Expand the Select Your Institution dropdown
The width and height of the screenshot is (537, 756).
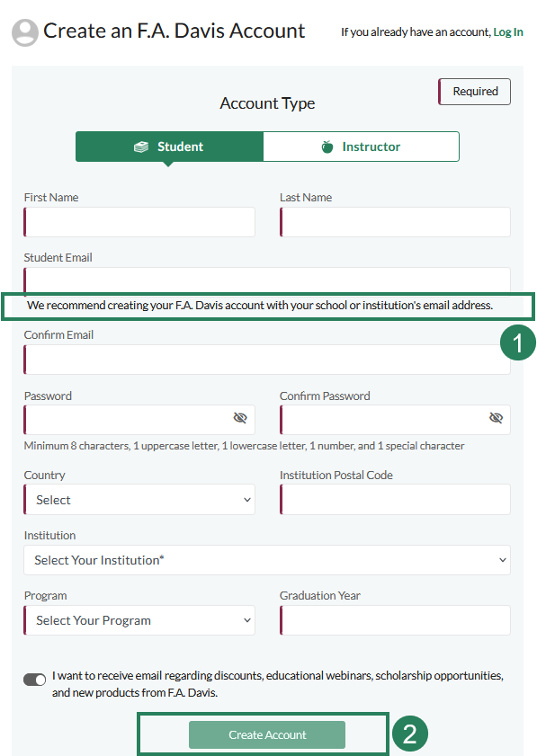266,559
